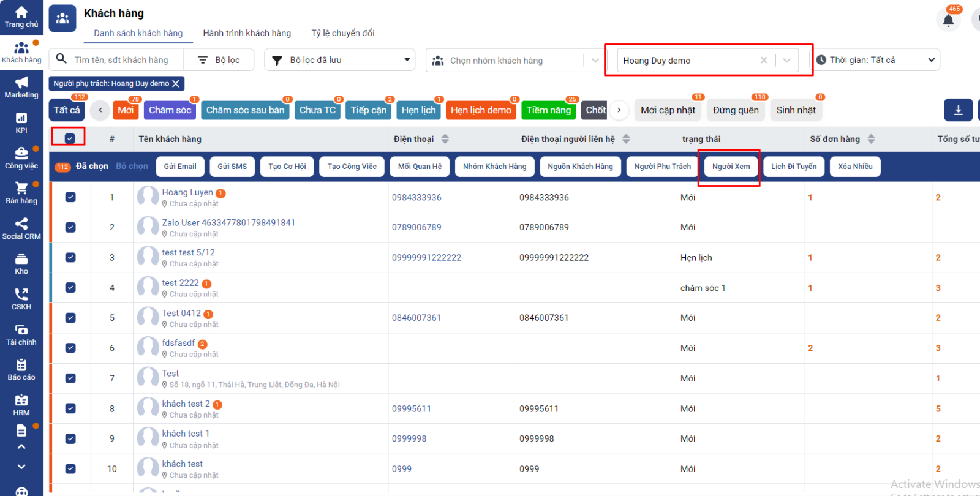Uncheck the Test 0412 row checkbox
Screen dimensions: 980x496
pos(70,318)
